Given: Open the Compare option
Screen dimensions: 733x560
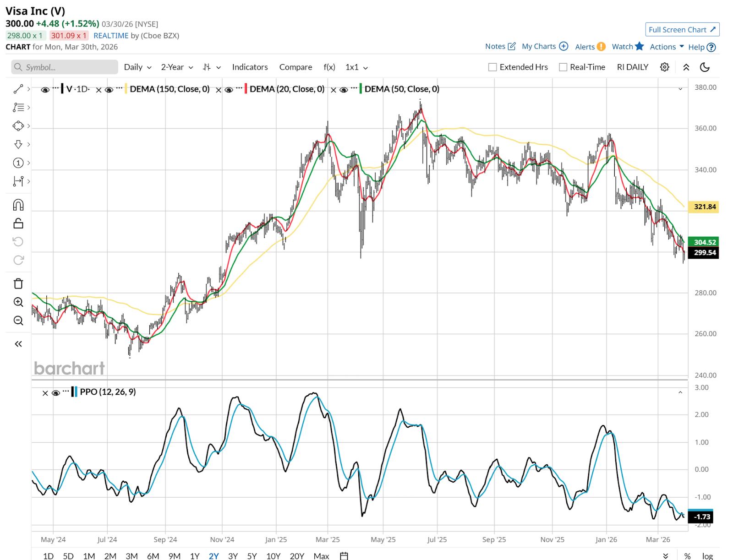Looking at the screenshot, I should pyautogui.click(x=295, y=67).
